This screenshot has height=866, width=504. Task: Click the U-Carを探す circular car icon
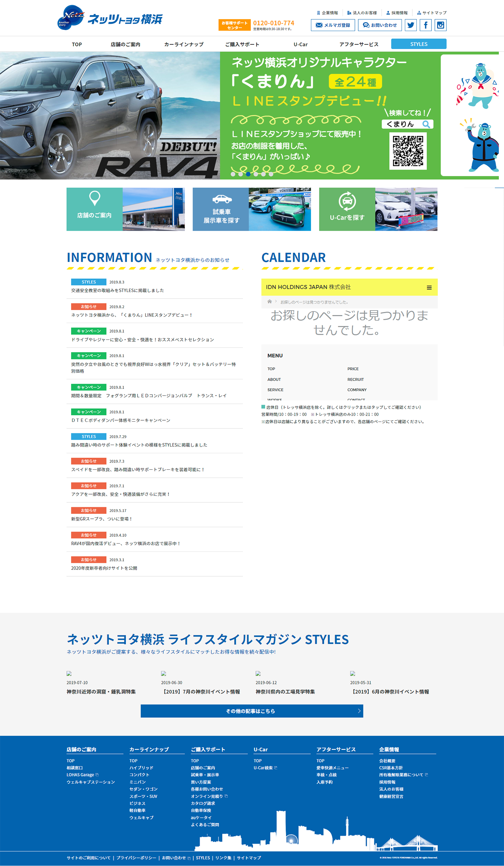click(347, 201)
